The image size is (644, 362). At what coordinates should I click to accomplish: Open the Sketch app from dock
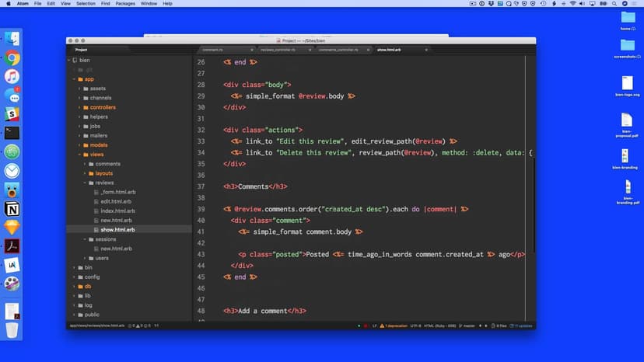click(12, 228)
